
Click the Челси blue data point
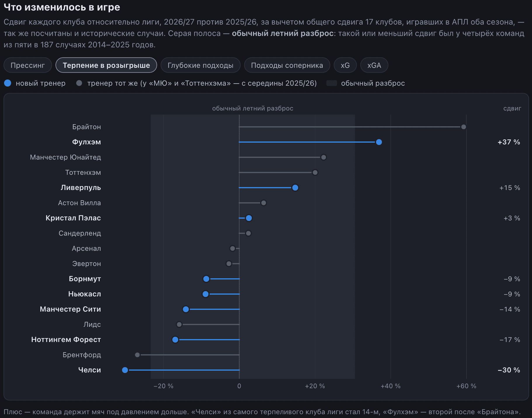point(125,370)
